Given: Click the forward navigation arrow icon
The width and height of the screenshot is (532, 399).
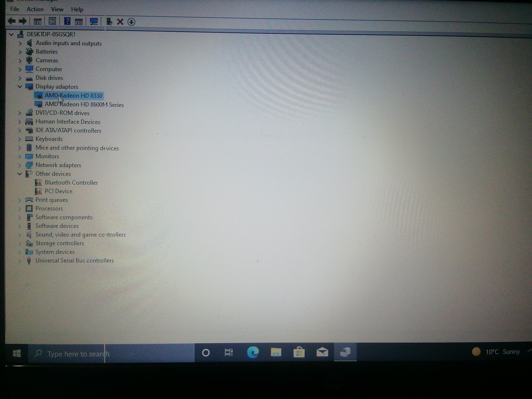Looking at the screenshot, I should 24,21.
